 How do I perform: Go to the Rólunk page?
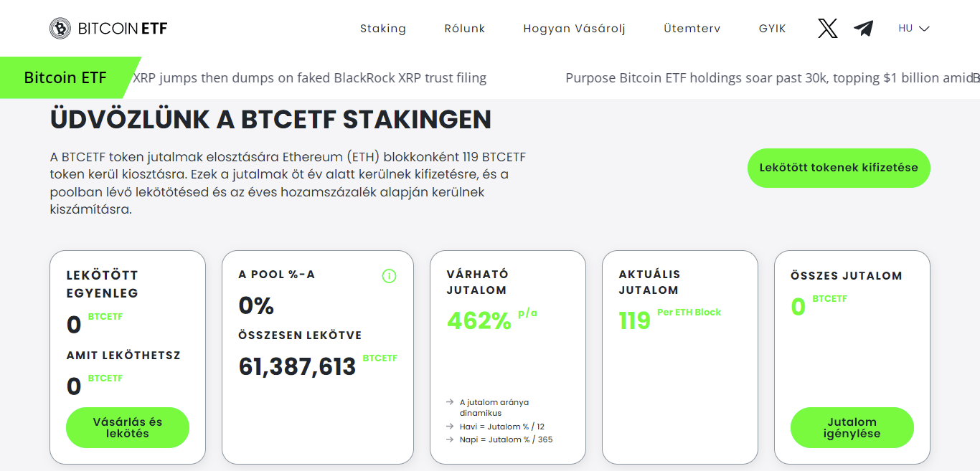pos(465,29)
